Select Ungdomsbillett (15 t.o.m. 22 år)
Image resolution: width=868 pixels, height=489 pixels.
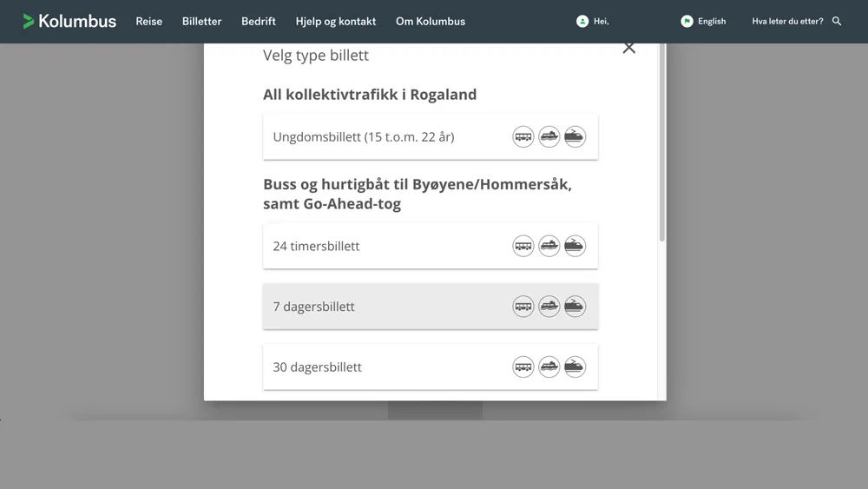364,137
